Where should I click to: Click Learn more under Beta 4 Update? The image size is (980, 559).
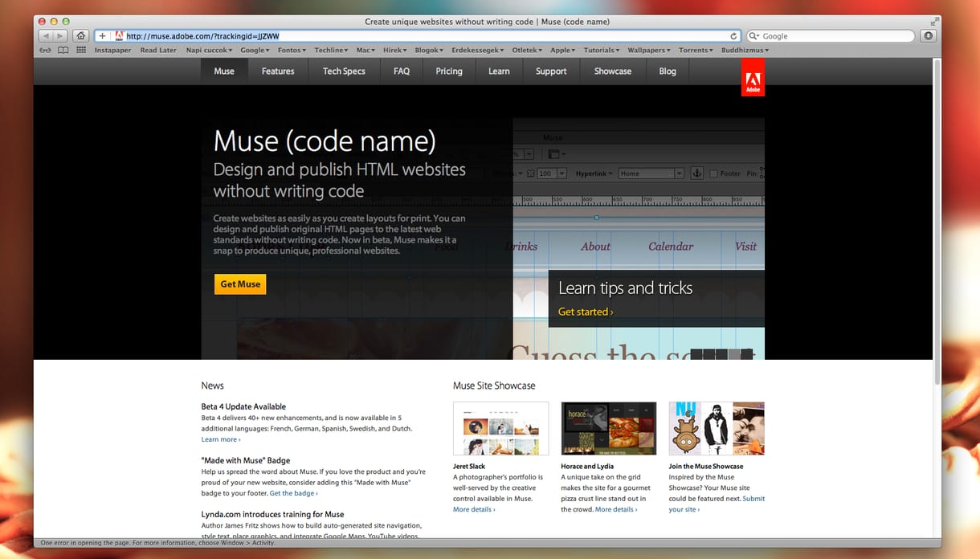pyautogui.click(x=221, y=439)
